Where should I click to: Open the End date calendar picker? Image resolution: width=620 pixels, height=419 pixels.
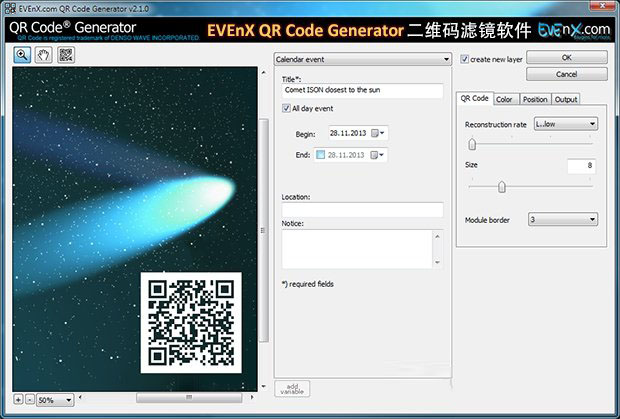click(x=378, y=155)
